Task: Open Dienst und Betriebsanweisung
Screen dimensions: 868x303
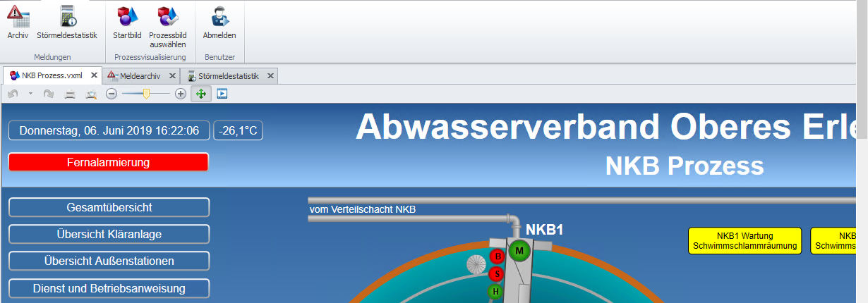Action: click(109, 288)
